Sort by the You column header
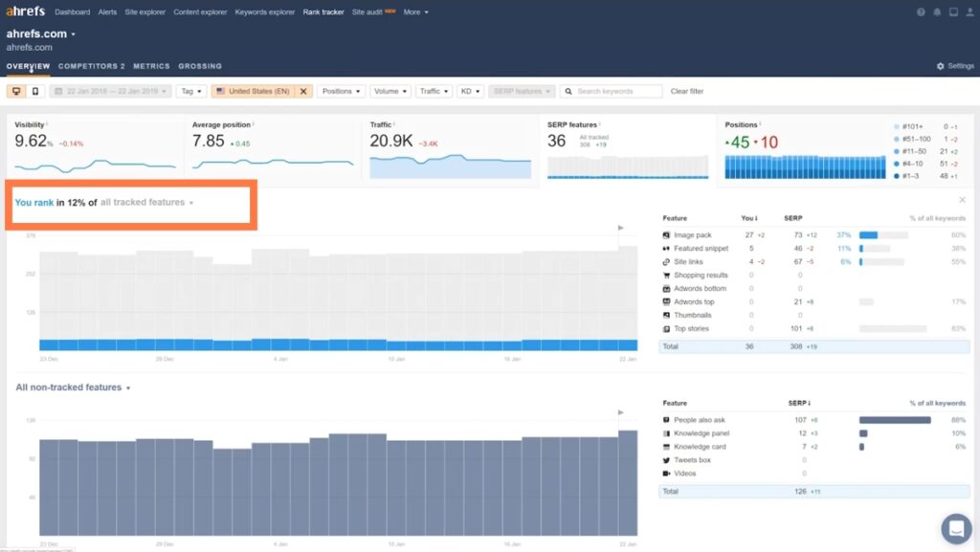 (749, 218)
